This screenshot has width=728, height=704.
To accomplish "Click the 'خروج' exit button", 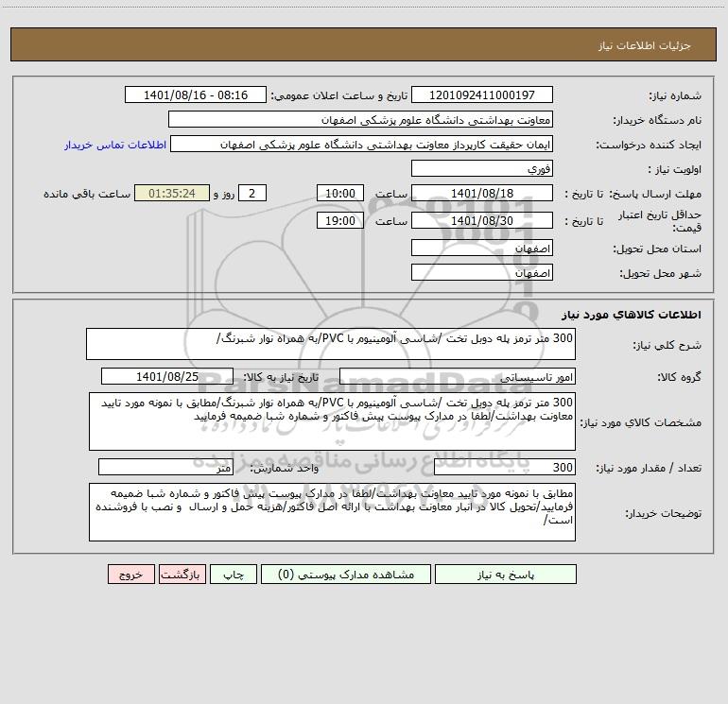I will pyautogui.click(x=130, y=574).
